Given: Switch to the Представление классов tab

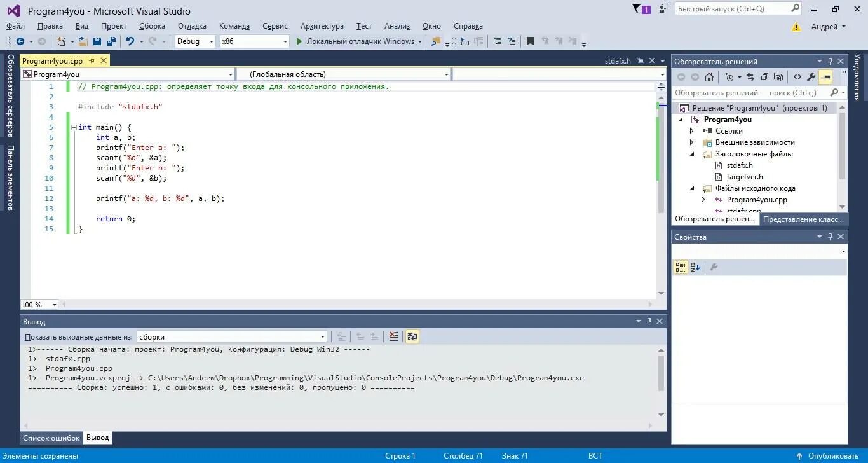Looking at the screenshot, I should coord(804,219).
